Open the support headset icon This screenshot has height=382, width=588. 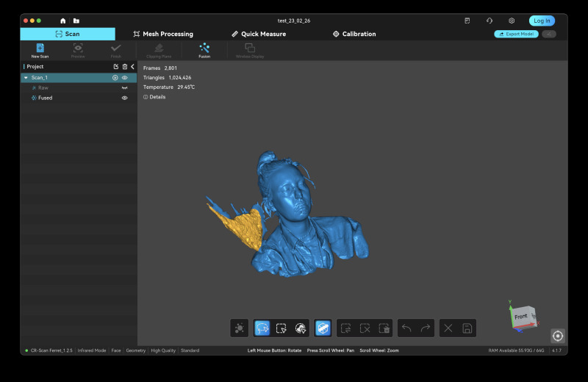tap(490, 21)
